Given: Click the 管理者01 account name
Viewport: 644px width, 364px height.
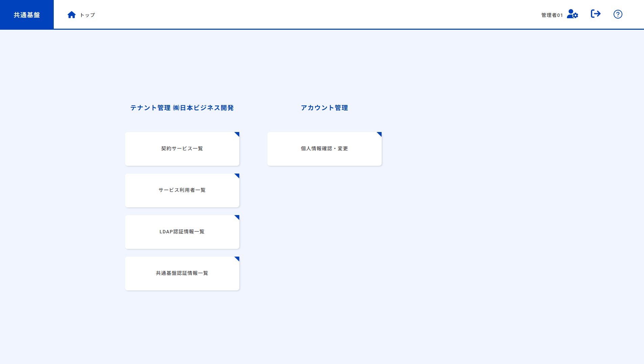Looking at the screenshot, I should click(x=551, y=15).
